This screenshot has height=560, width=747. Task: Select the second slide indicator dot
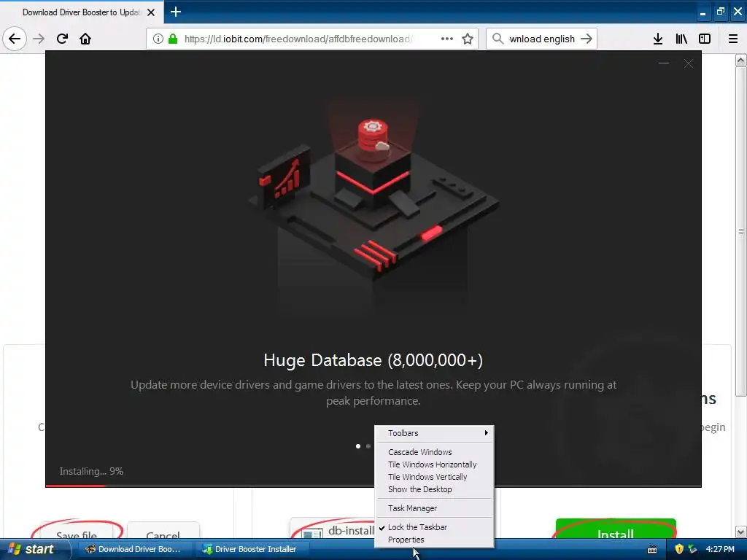click(368, 446)
